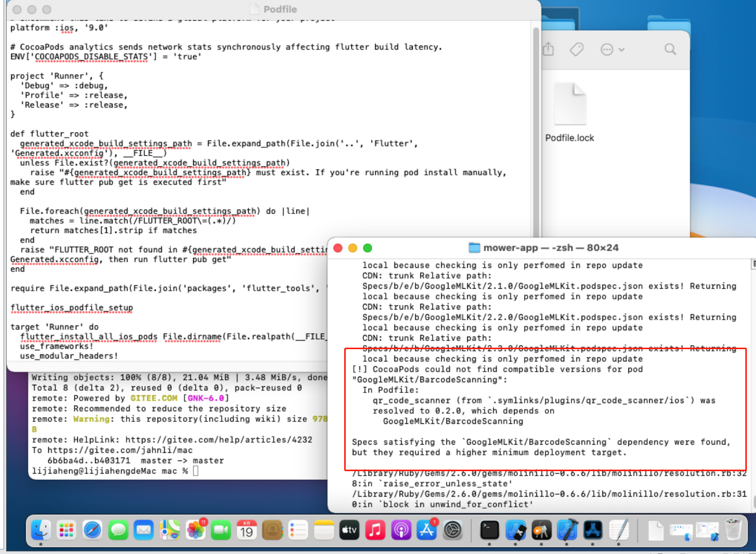Open TestFlight from the Dock

coord(516,531)
